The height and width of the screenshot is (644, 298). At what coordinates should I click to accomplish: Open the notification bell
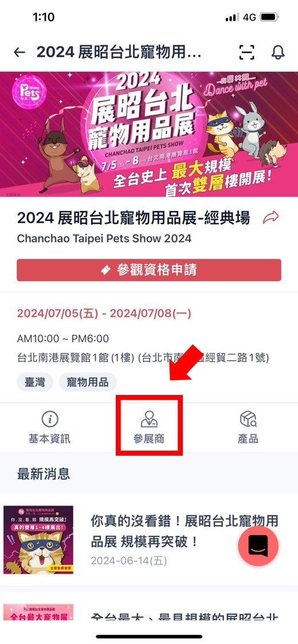(x=279, y=52)
